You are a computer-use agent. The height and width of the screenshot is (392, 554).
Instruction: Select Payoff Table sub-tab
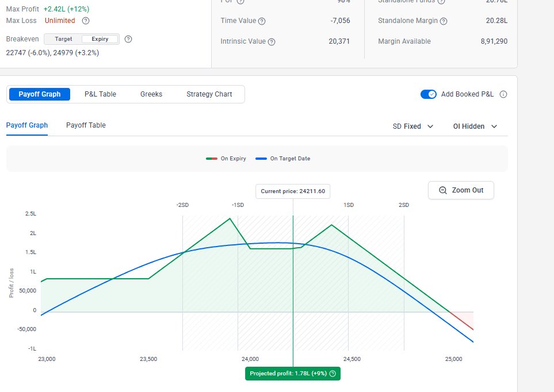coord(86,125)
